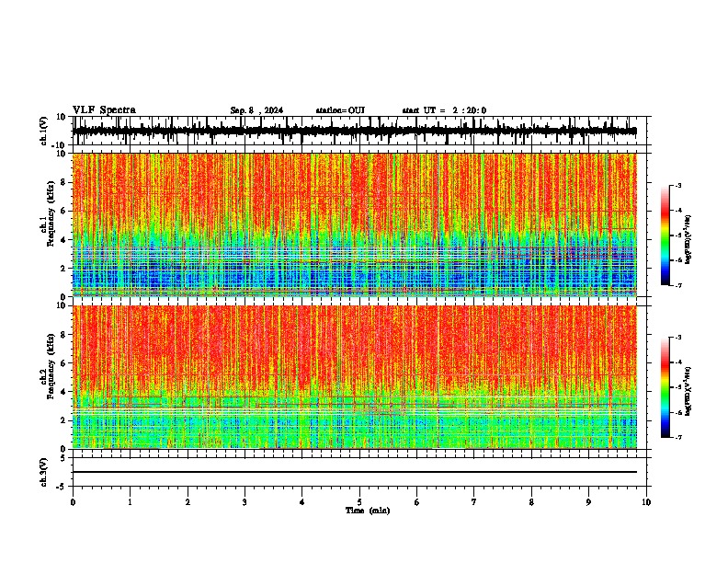Click the ch.2 'Frequency (kHz)' axis label
This screenshot has height=563, width=728.
[x=51, y=366]
